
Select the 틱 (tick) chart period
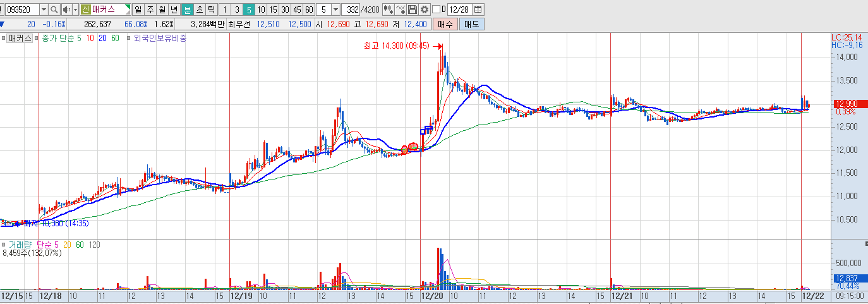click(x=211, y=9)
